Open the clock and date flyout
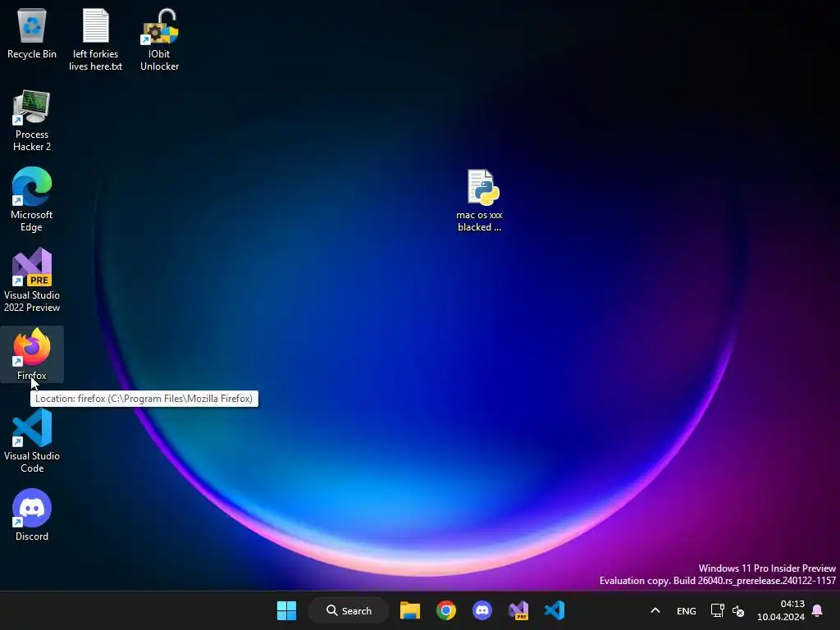The image size is (840, 630). coord(781,610)
